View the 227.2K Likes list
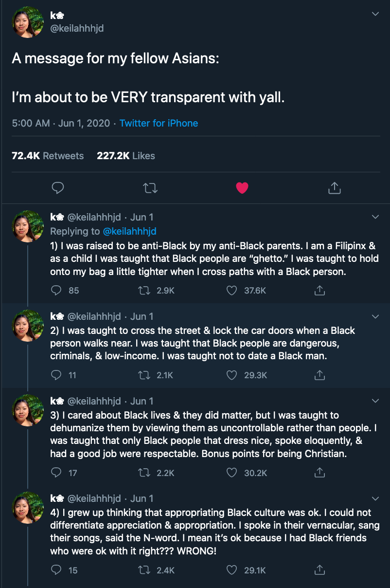The image size is (390, 588). (x=125, y=156)
